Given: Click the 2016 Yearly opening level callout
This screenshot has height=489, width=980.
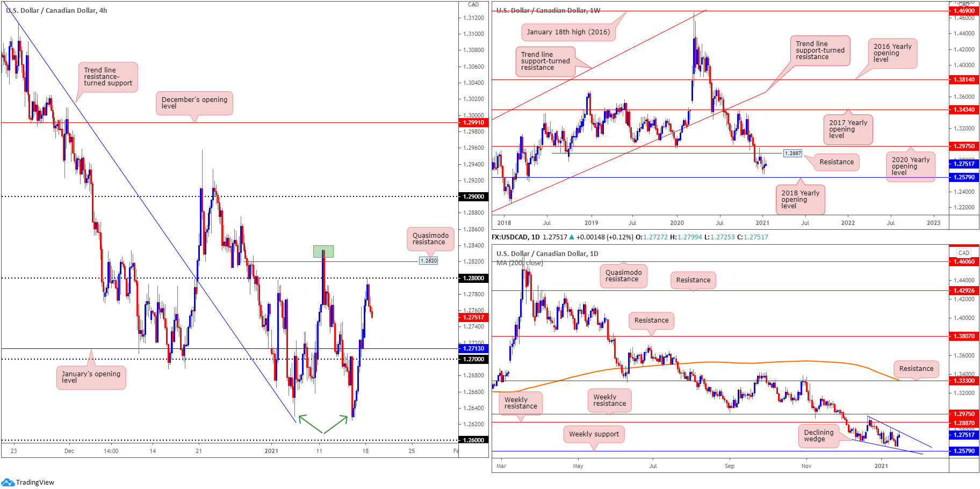Looking at the screenshot, I should point(892,53).
